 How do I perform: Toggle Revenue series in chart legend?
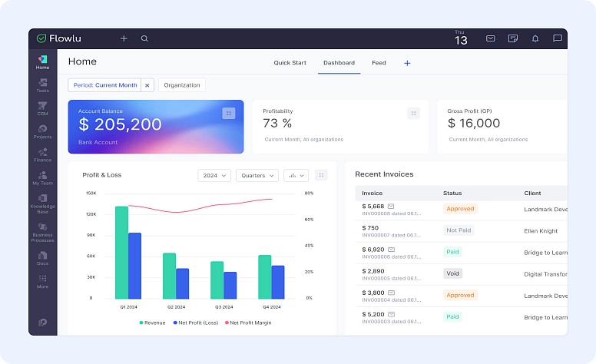[152, 323]
